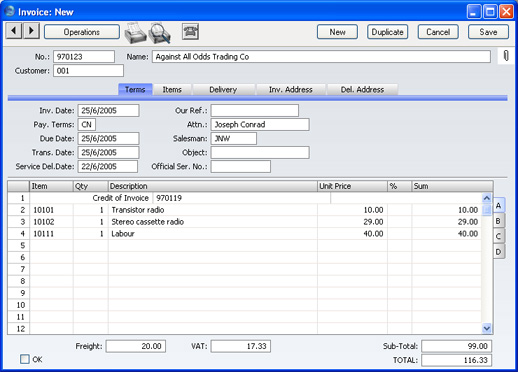
Task: Click the Sub-Total field
Action: coord(456,346)
